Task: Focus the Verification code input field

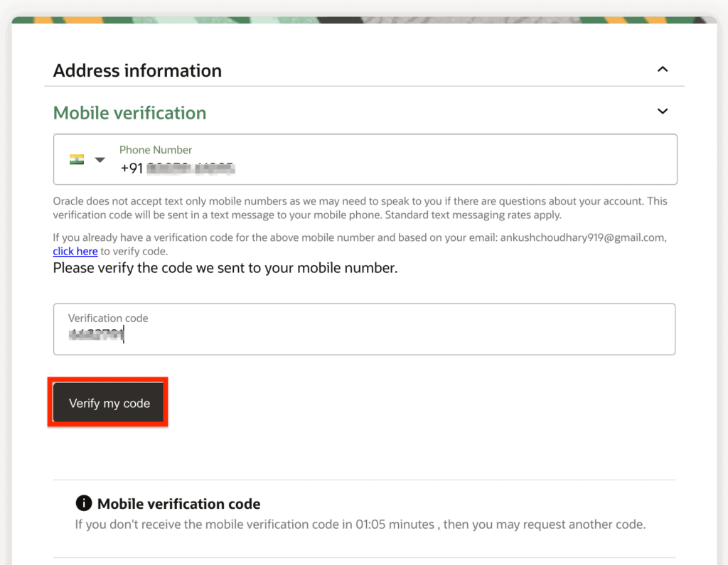Action: point(364,335)
